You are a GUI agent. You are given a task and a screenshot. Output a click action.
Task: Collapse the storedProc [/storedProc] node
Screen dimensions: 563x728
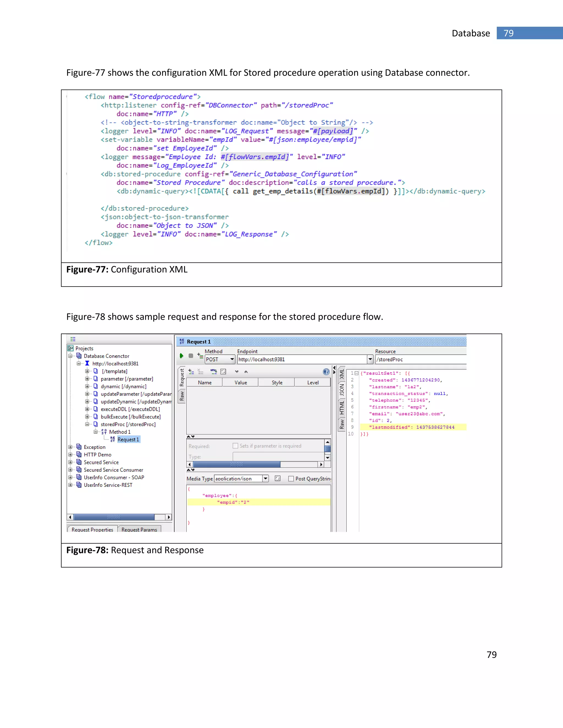[87, 424]
